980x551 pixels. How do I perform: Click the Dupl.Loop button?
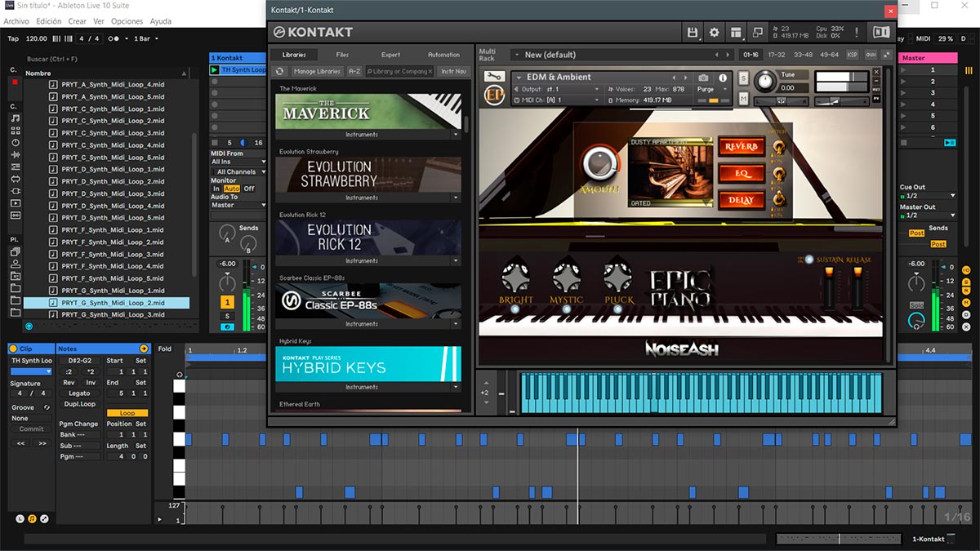click(79, 404)
